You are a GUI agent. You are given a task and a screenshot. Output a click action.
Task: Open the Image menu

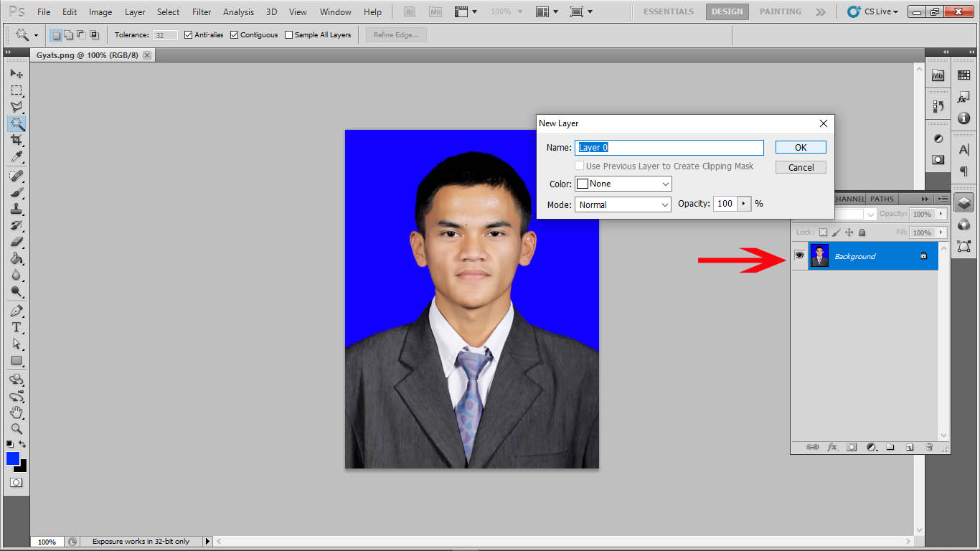[100, 12]
